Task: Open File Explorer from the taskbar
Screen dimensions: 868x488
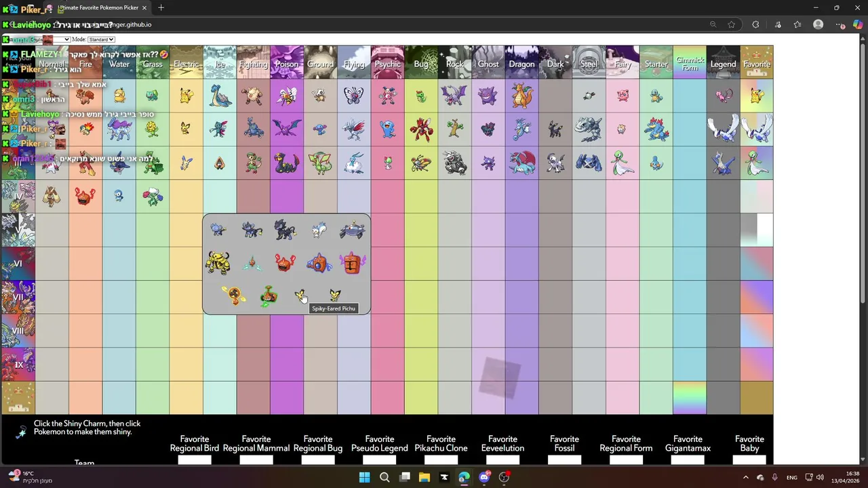Action: tap(424, 477)
